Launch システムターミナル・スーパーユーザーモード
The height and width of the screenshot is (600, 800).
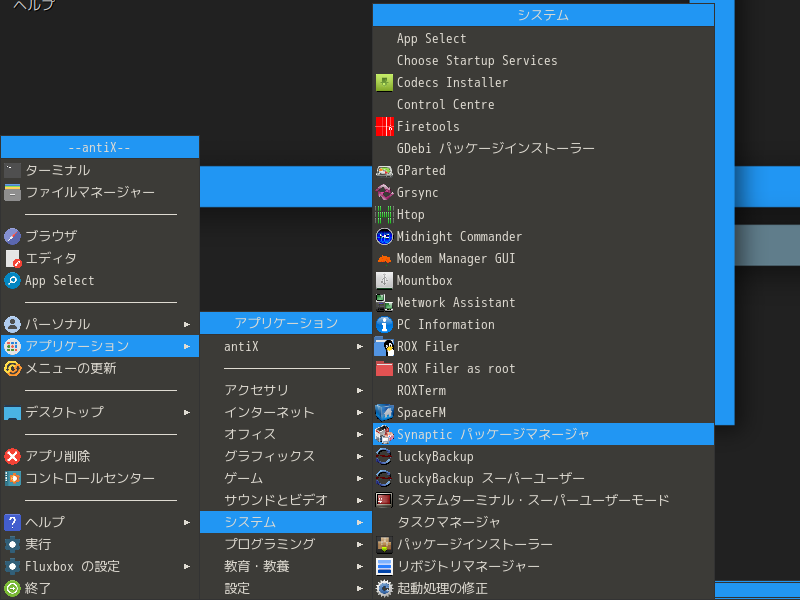click(543, 501)
